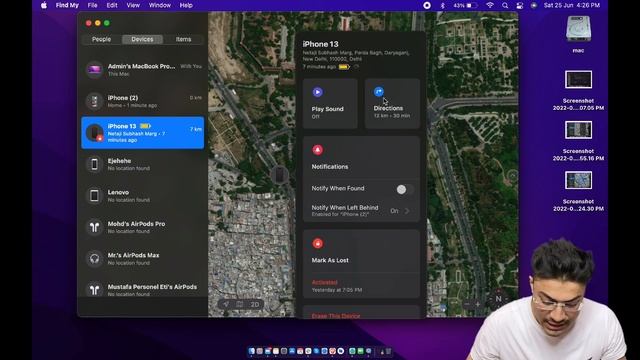Switch to the Devices tab
The height and width of the screenshot is (360, 640).
(142, 39)
